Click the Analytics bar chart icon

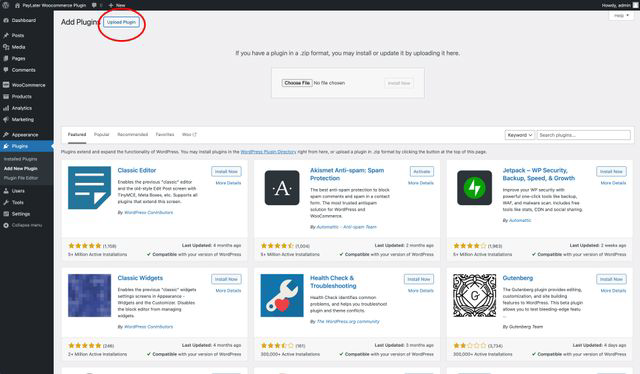(x=6, y=108)
